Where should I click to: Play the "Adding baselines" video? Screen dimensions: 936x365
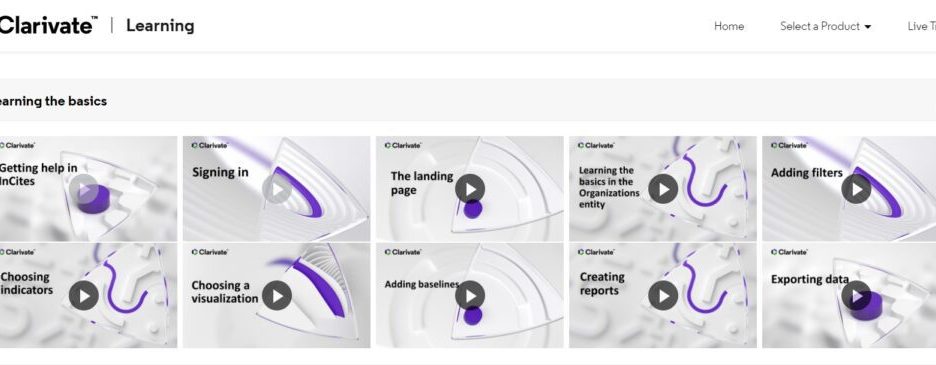click(x=470, y=296)
